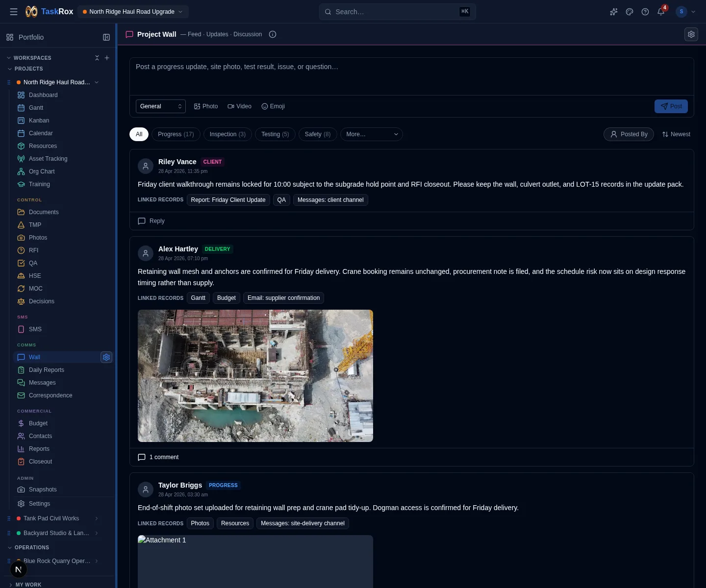Open the AI sparkles assistant icon
This screenshot has height=588, width=706.
click(x=614, y=12)
